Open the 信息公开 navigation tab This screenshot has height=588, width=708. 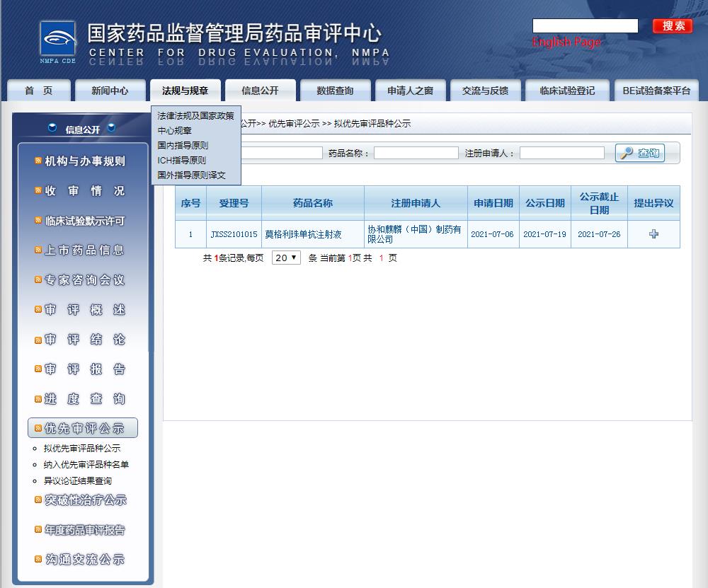click(x=260, y=91)
